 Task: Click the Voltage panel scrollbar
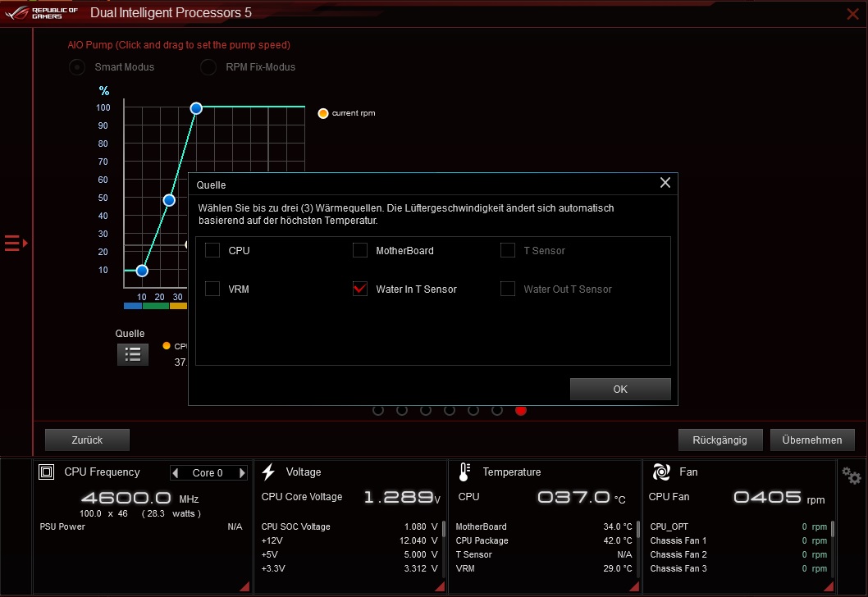pyautogui.click(x=443, y=529)
